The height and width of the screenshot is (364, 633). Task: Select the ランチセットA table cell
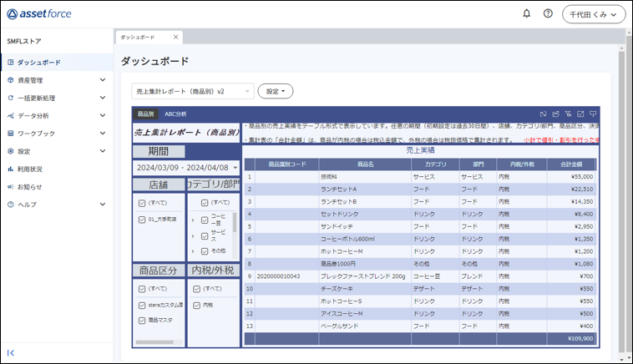click(365, 190)
